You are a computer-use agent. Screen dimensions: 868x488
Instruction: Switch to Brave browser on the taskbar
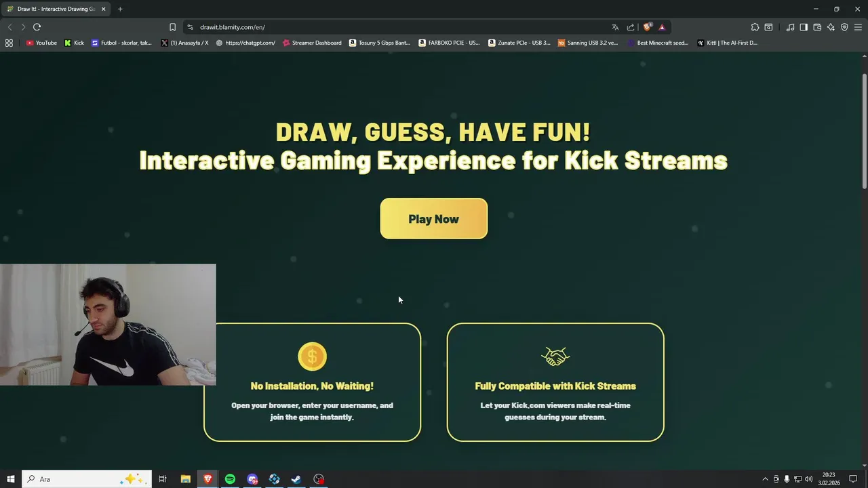(208, 479)
